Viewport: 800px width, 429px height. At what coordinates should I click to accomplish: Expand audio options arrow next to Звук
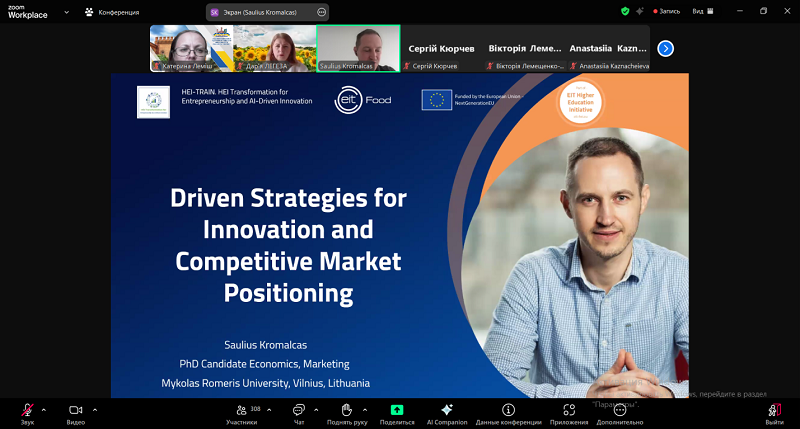pyautogui.click(x=43, y=410)
